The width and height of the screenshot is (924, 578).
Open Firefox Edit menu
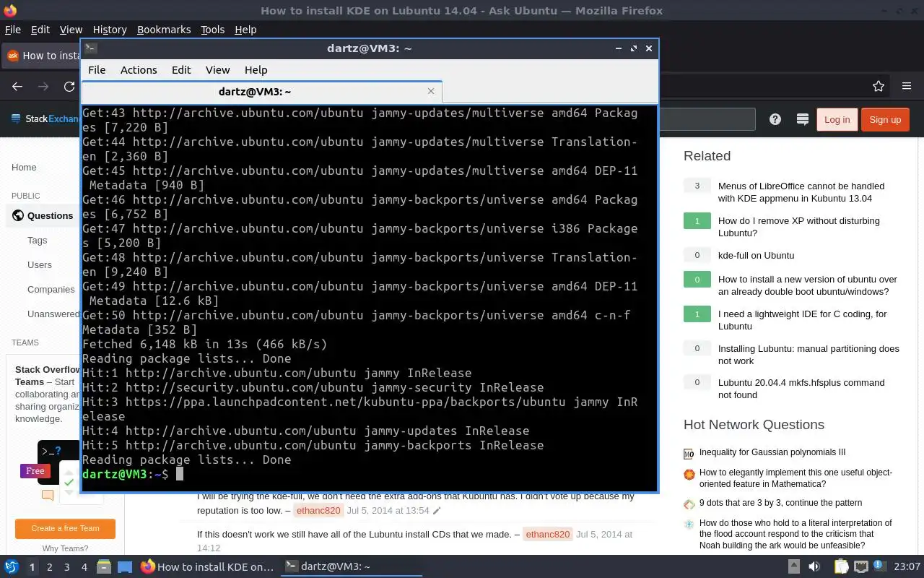tap(40, 30)
